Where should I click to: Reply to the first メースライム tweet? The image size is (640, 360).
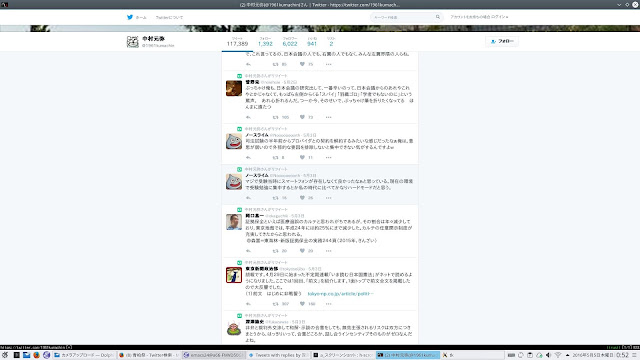(248, 158)
